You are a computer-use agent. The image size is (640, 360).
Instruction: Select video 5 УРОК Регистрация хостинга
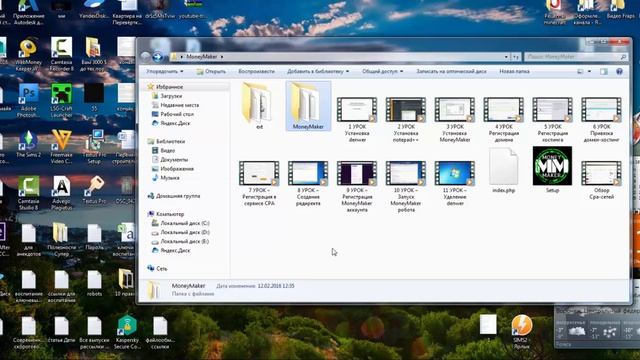pyautogui.click(x=553, y=119)
